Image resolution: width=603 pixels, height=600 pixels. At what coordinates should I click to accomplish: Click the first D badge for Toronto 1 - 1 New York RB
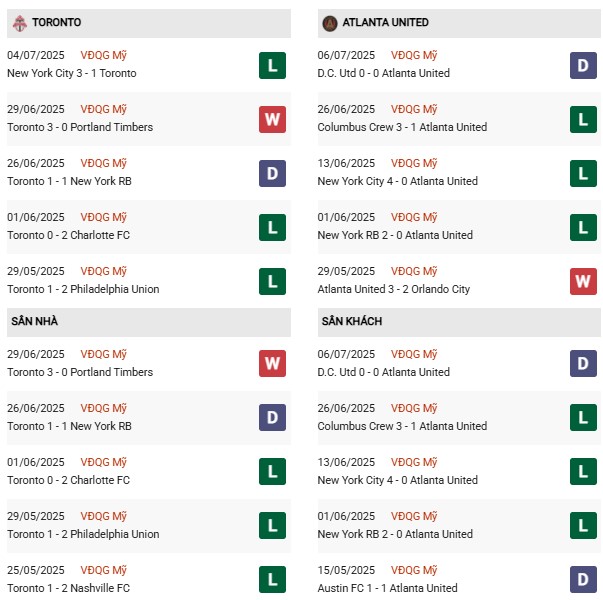[x=272, y=174]
